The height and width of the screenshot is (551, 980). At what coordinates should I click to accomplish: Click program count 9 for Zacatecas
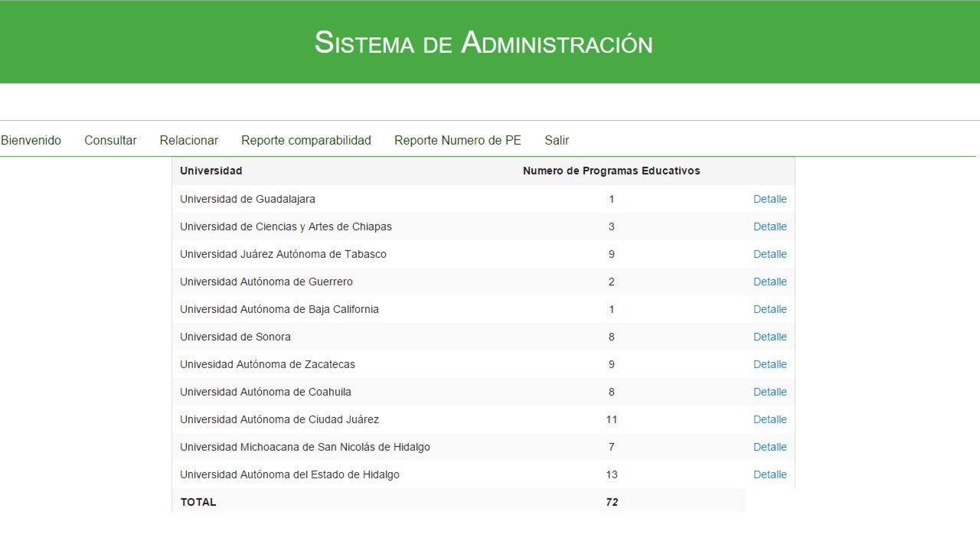[612, 364]
